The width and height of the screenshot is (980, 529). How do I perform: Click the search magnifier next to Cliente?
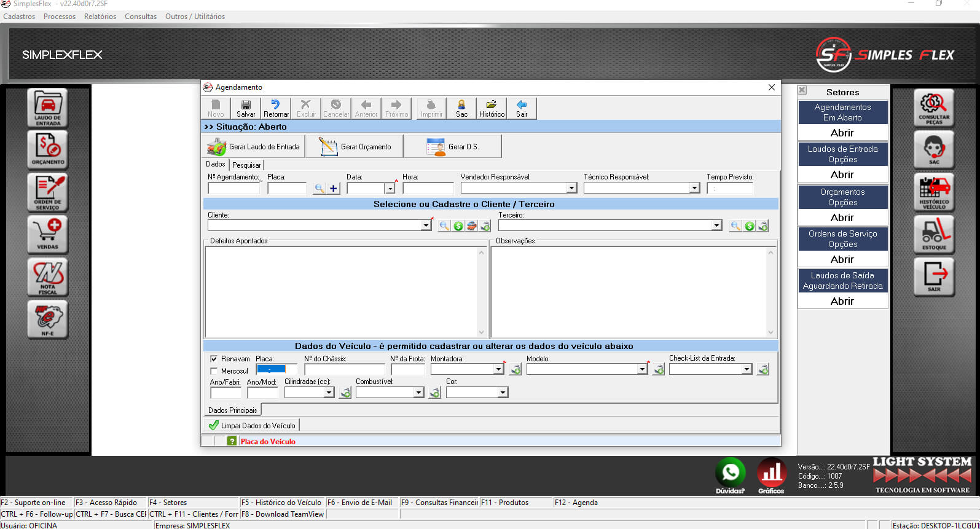pos(444,226)
